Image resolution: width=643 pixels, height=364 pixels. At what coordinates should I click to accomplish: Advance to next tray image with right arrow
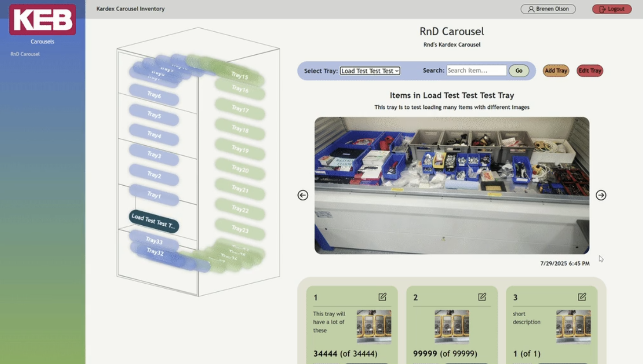pyautogui.click(x=601, y=195)
